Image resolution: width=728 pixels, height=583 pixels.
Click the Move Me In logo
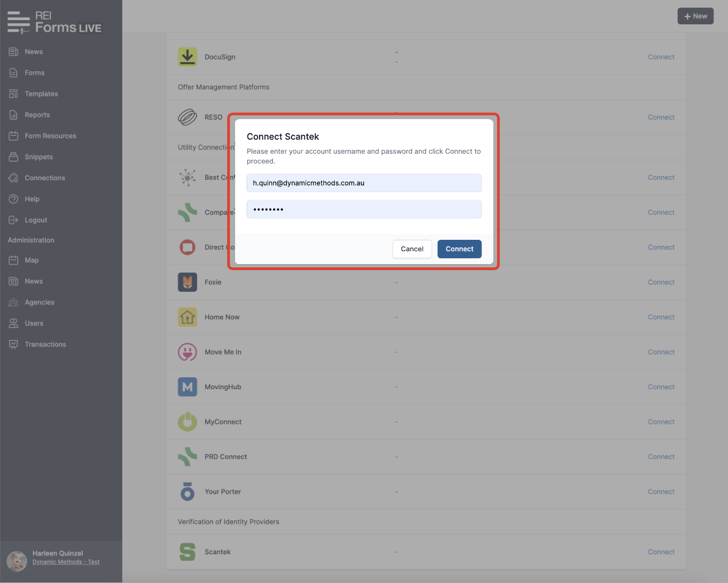tap(188, 352)
